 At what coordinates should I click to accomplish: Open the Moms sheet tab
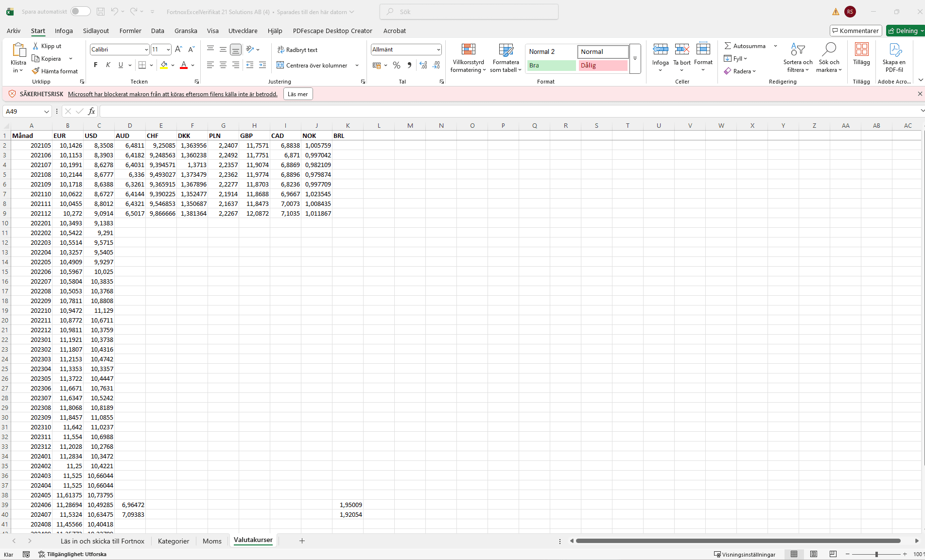coord(212,541)
